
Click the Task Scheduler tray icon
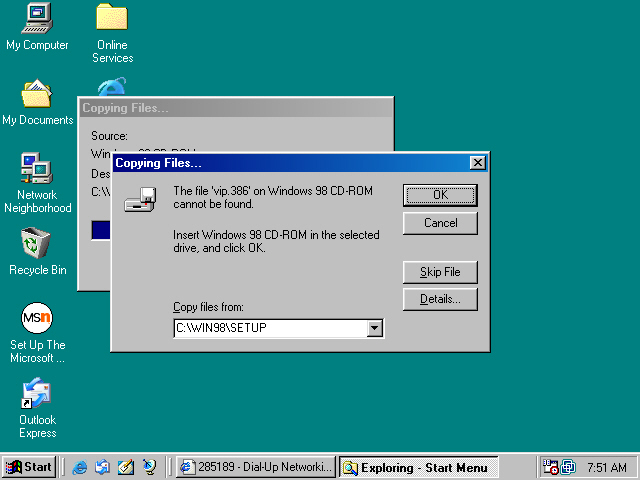point(550,467)
